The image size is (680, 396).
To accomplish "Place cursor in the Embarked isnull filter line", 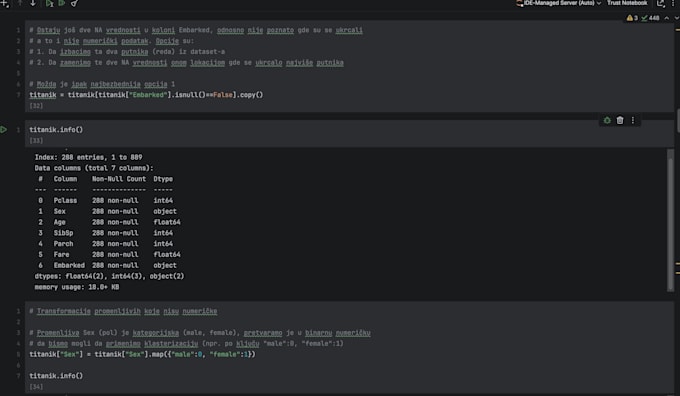I will pyautogui.click(x=146, y=95).
